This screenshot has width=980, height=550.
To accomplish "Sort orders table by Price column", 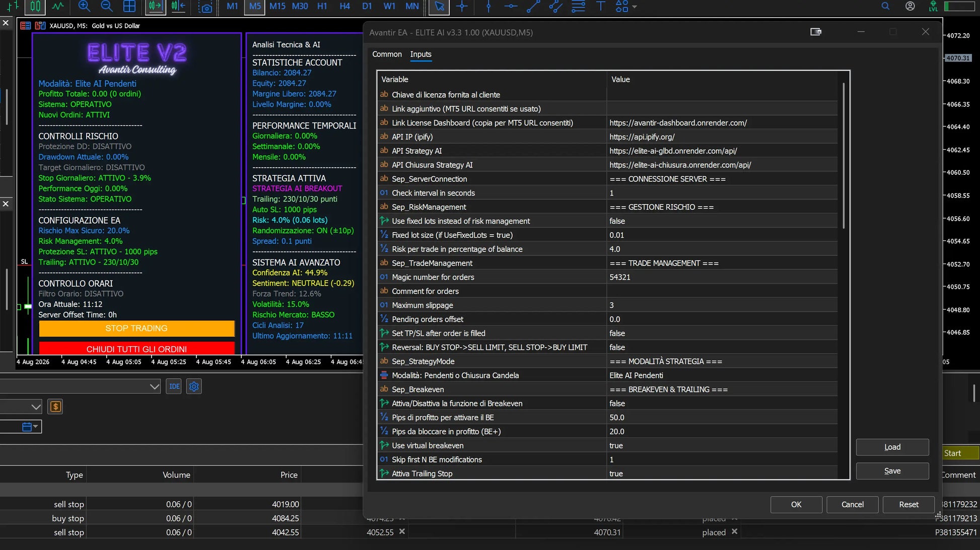I will [x=289, y=474].
